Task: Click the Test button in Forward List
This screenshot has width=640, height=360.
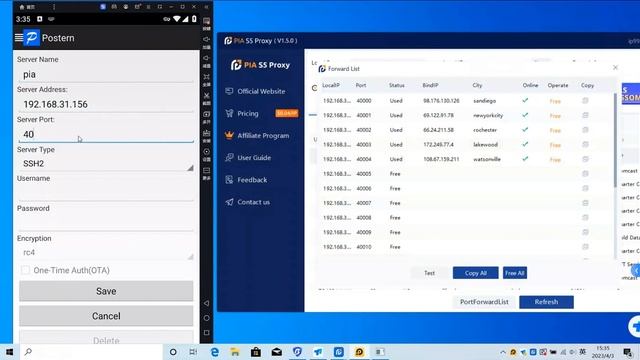Action: click(x=429, y=273)
